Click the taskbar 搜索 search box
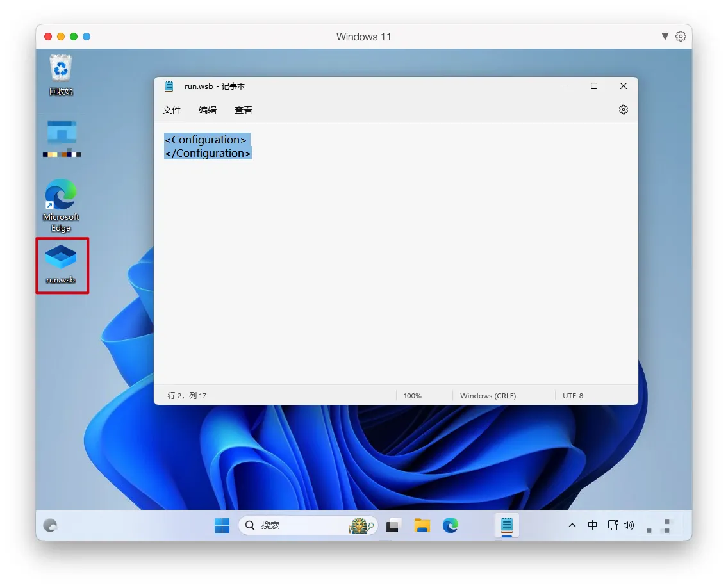Image resolution: width=728 pixels, height=588 pixels. click(308, 525)
